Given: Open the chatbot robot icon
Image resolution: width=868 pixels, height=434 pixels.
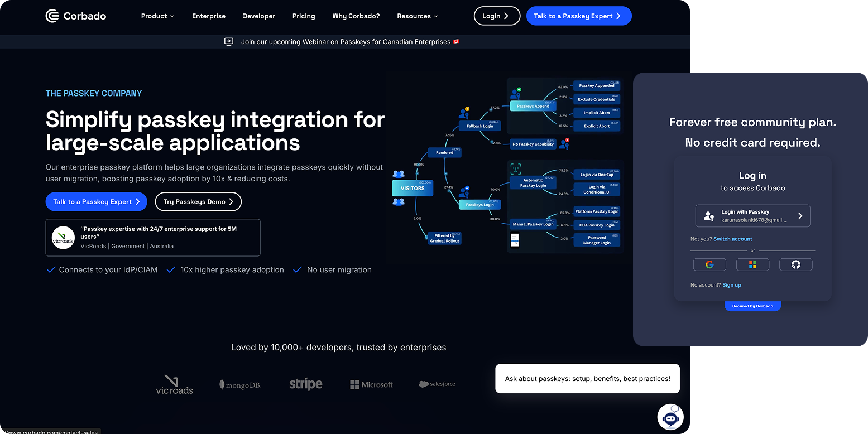Looking at the screenshot, I should pyautogui.click(x=670, y=417).
